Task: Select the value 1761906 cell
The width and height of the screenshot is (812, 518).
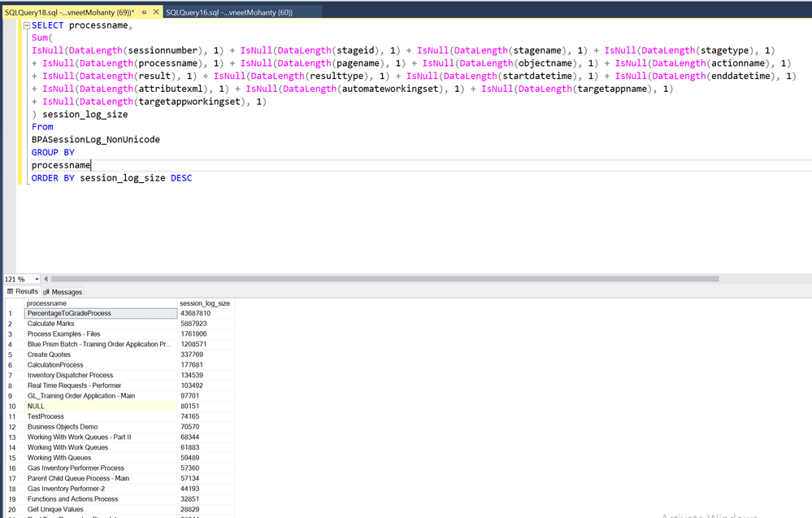Action: [x=206, y=334]
